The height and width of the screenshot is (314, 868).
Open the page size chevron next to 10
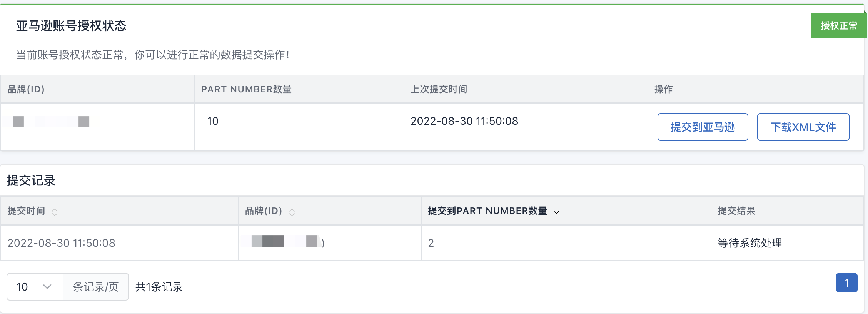click(47, 287)
